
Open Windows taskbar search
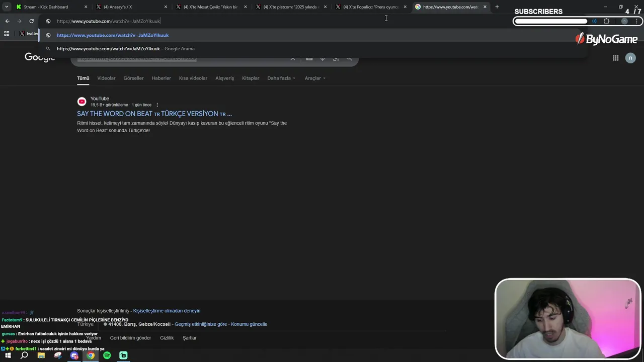click(24, 355)
